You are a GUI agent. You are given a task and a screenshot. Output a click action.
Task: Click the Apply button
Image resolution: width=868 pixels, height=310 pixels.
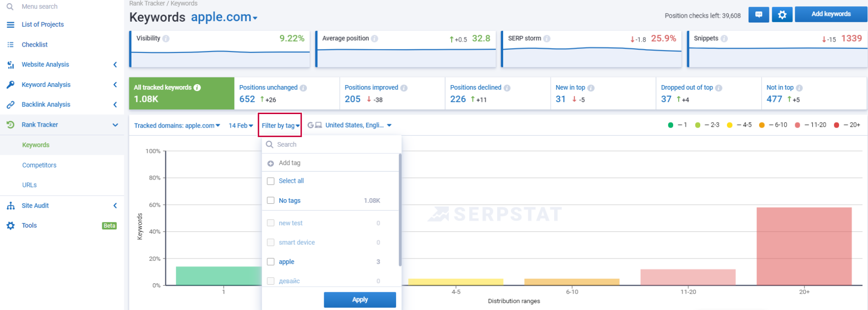pyautogui.click(x=360, y=300)
